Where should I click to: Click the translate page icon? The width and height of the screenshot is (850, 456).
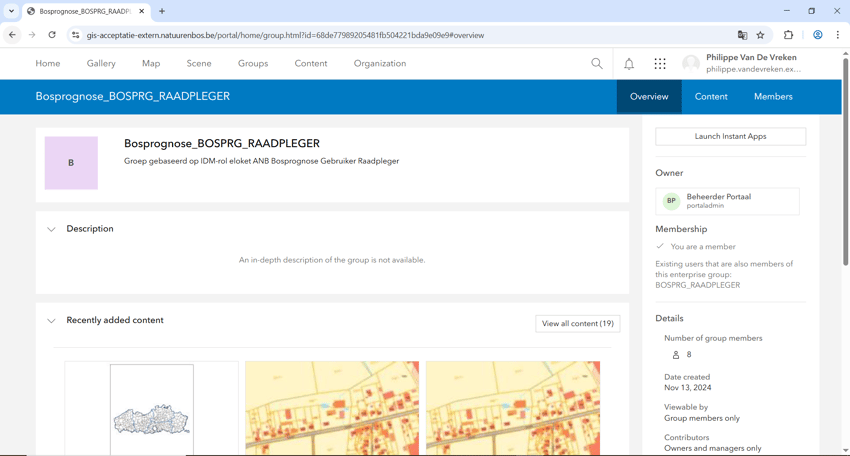[x=742, y=35]
